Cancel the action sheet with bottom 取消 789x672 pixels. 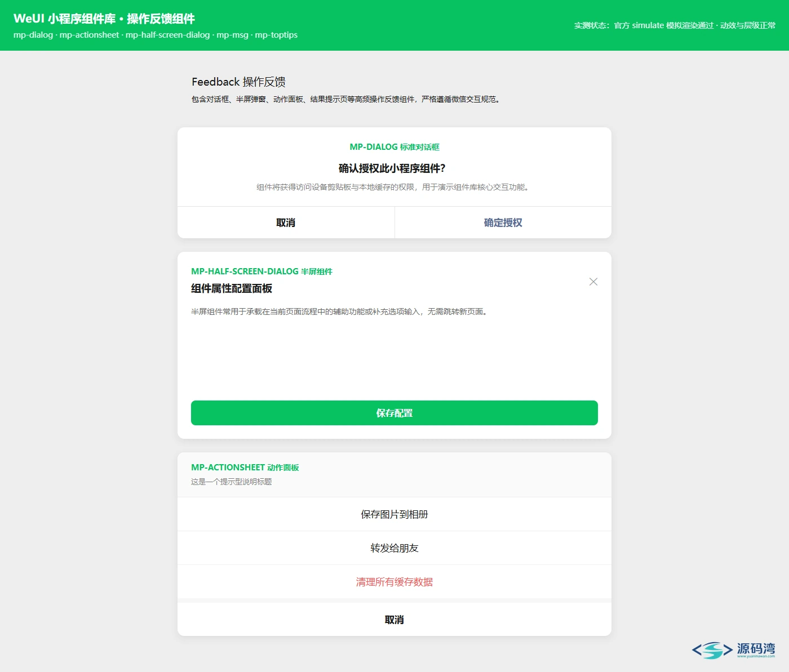[394, 620]
